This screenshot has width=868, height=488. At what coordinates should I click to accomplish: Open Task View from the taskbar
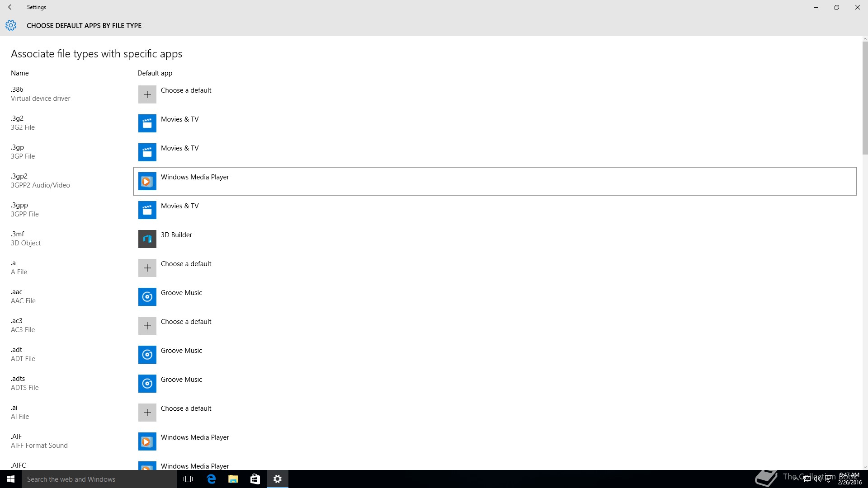click(x=188, y=479)
